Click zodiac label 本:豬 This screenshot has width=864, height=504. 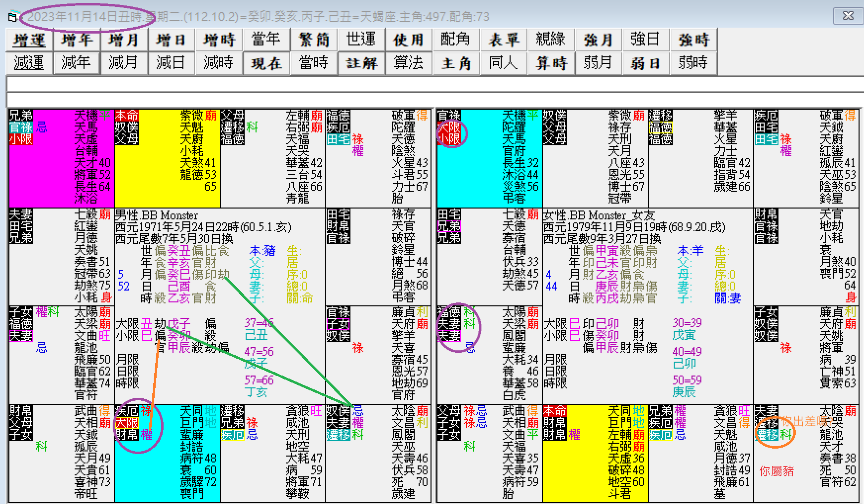[263, 251]
